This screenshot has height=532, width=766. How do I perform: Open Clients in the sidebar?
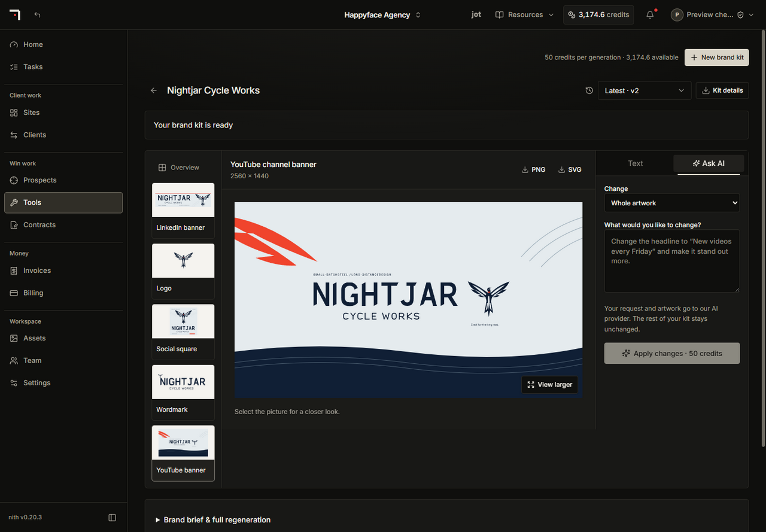(63, 135)
